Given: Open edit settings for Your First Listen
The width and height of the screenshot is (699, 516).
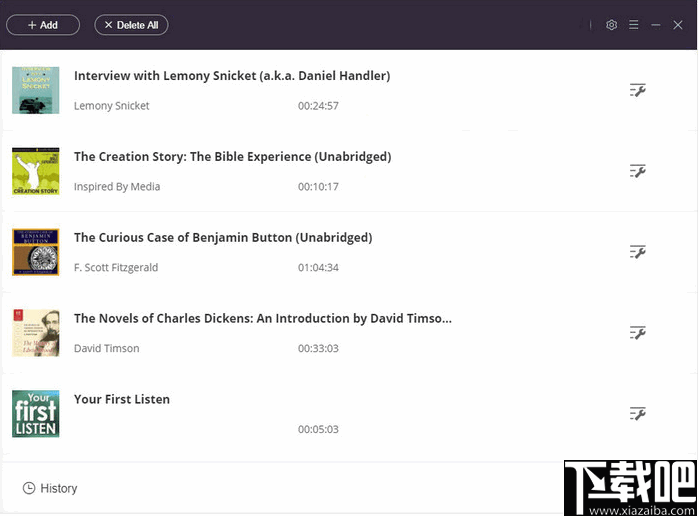Looking at the screenshot, I should coord(637,413).
